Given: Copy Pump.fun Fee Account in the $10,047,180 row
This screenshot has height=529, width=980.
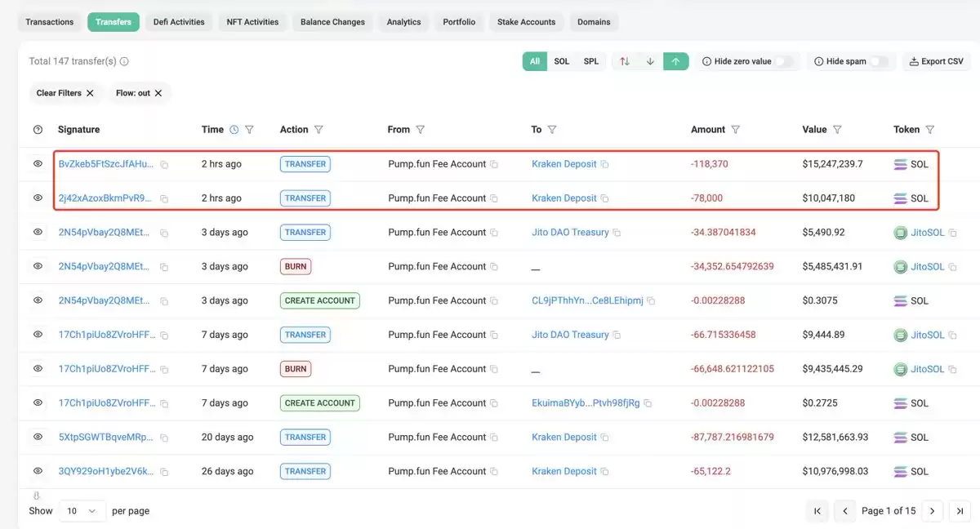Looking at the screenshot, I should (x=493, y=199).
